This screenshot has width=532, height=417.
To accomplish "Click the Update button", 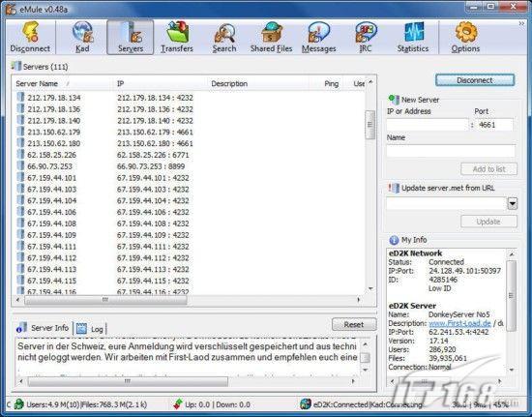I will click(488, 222).
